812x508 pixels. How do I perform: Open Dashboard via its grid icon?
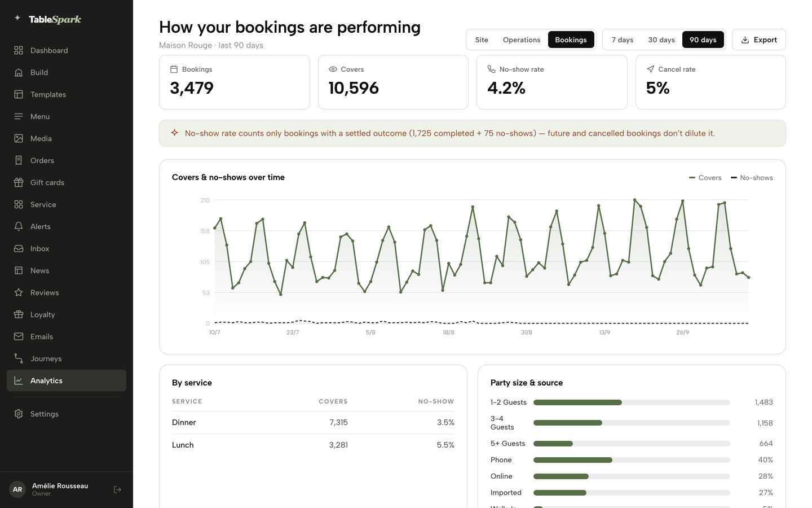[x=19, y=50]
